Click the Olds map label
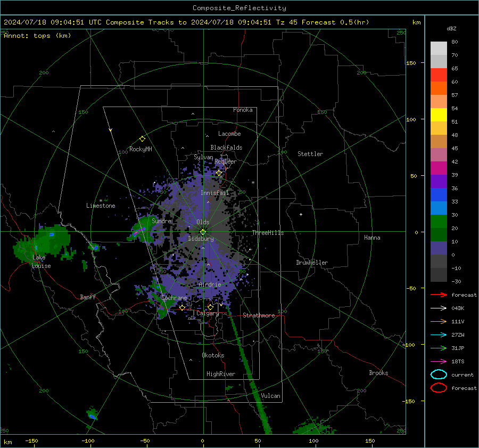This screenshot has height=448, width=479. (203, 222)
